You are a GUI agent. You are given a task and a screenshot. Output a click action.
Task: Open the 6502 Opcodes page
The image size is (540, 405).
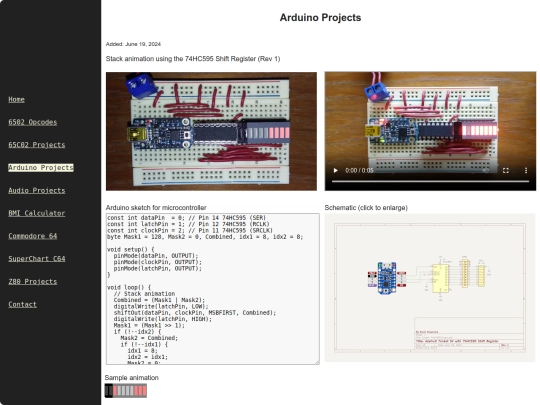click(x=33, y=122)
